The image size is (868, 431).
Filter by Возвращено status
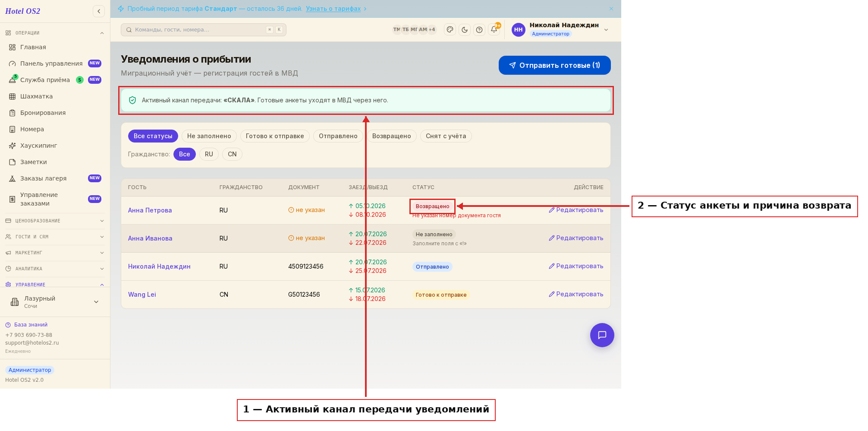(x=391, y=136)
